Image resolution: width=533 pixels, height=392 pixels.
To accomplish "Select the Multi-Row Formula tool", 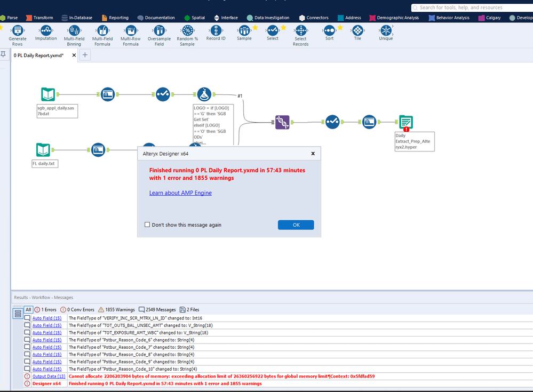I will tap(131, 35).
